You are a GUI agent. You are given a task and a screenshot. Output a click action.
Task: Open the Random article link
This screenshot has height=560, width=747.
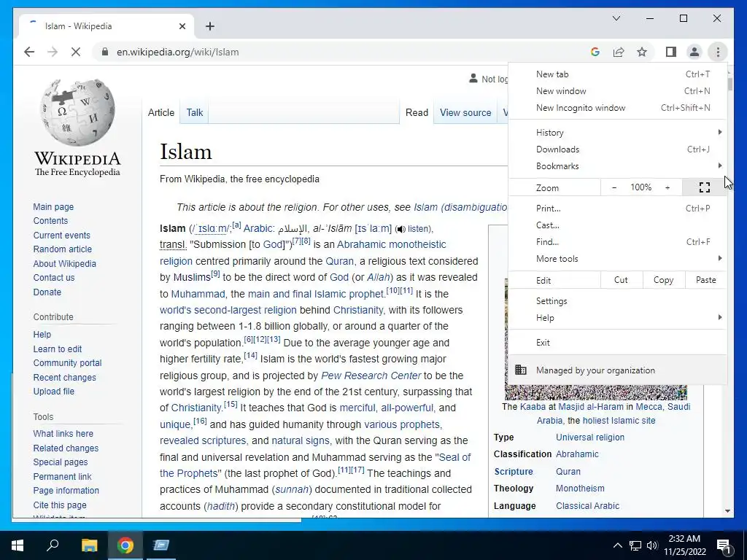click(63, 249)
